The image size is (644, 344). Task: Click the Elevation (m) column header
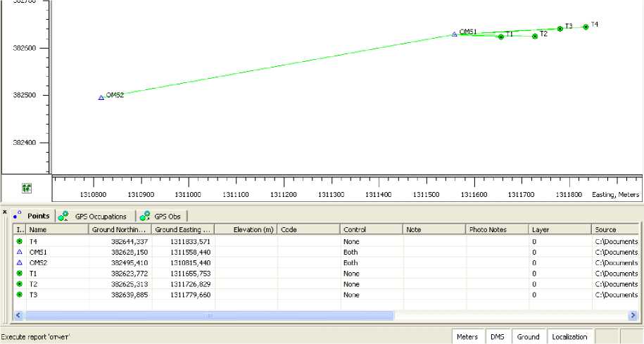click(246, 229)
